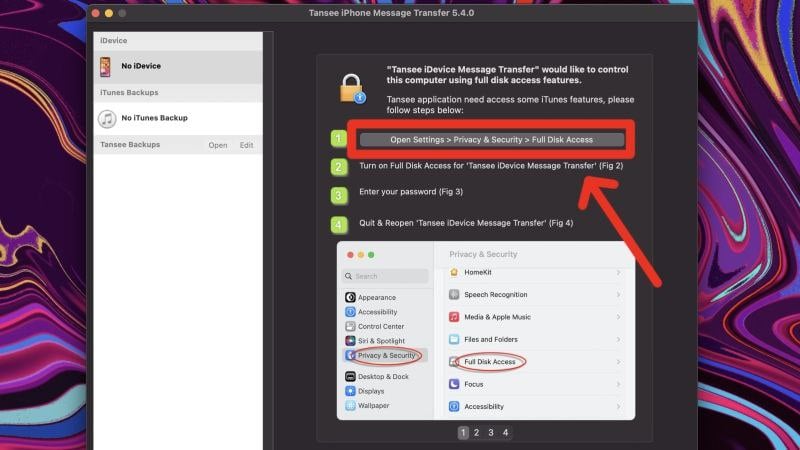Click the iTunes music note backup icon
800x450 pixels.
107,119
